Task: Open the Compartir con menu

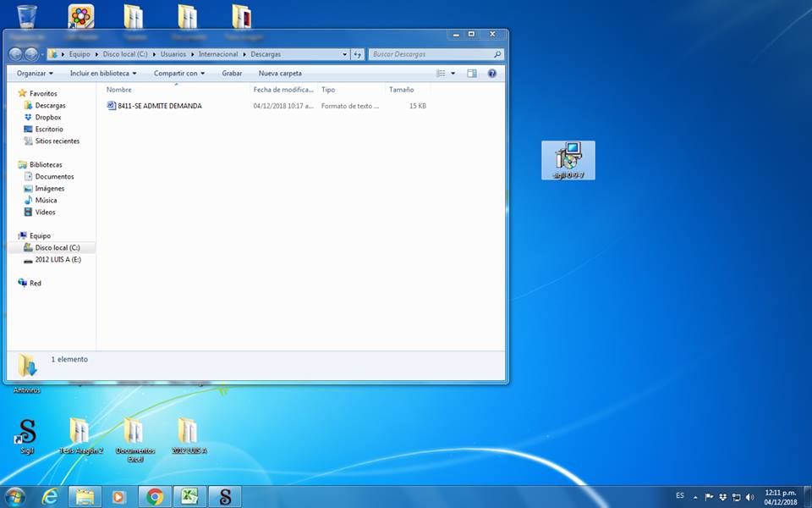Action: [x=179, y=74]
